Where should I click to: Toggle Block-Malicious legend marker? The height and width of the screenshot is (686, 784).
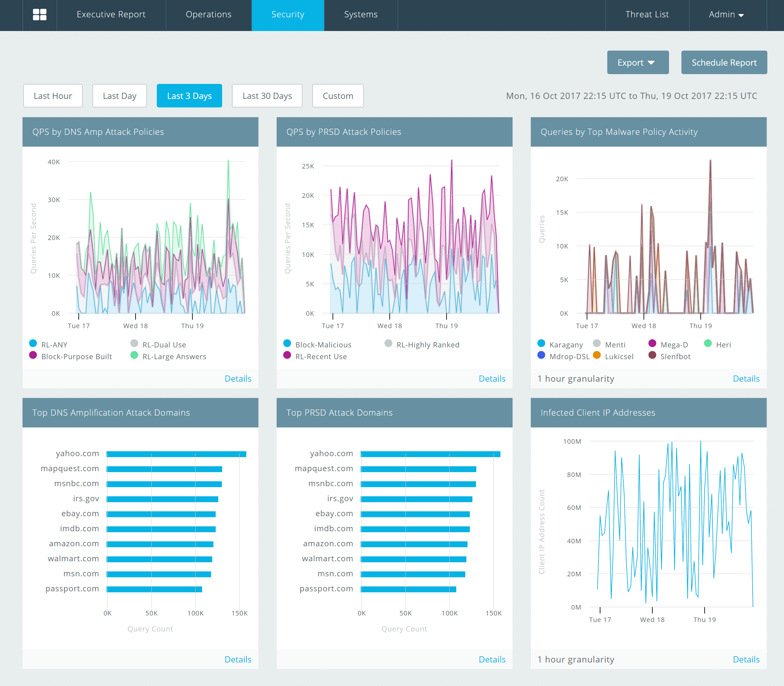click(287, 343)
